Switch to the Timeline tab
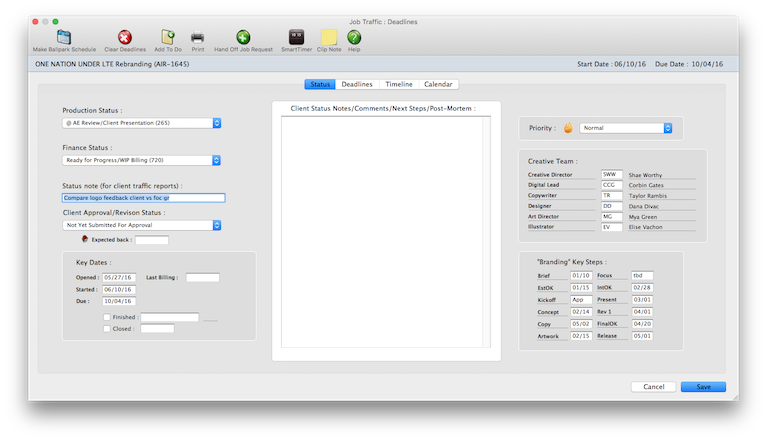This screenshot has width=767, height=441. (399, 85)
